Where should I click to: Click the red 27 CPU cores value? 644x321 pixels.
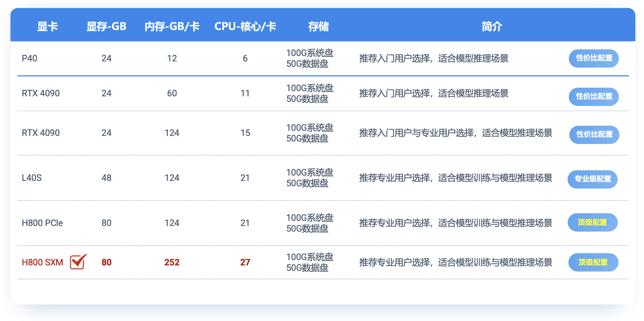point(245,263)
